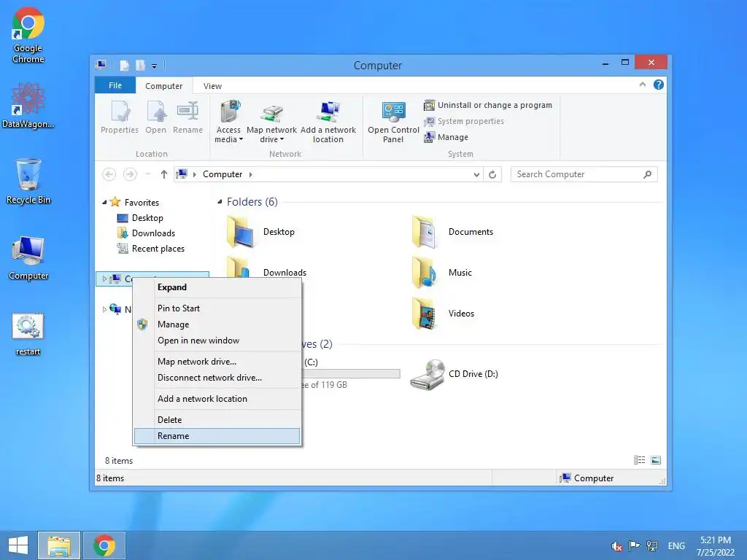Collapse the Favorites tree section
The image size is (747, 560).
tap(104, 203)
